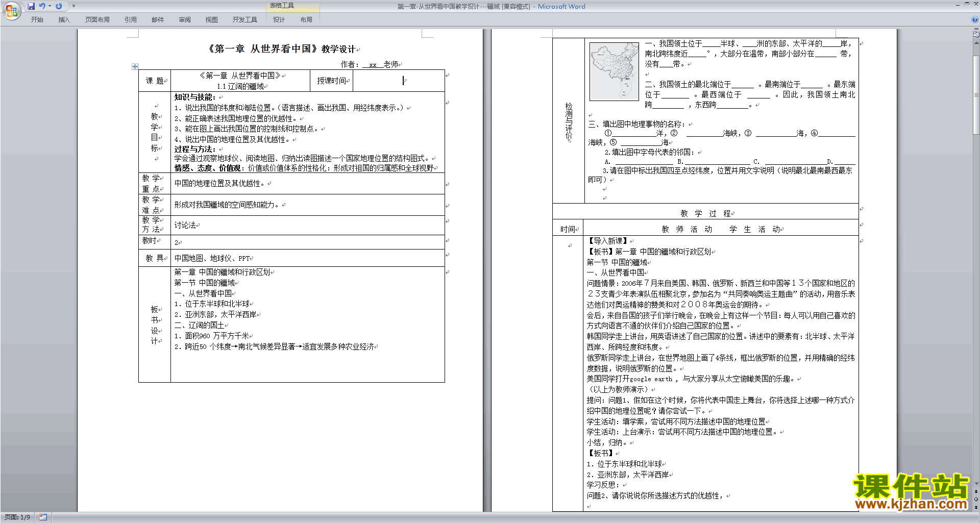
Task: Click red text 1.1 辽阔的疆域
Action: [240, 86]
